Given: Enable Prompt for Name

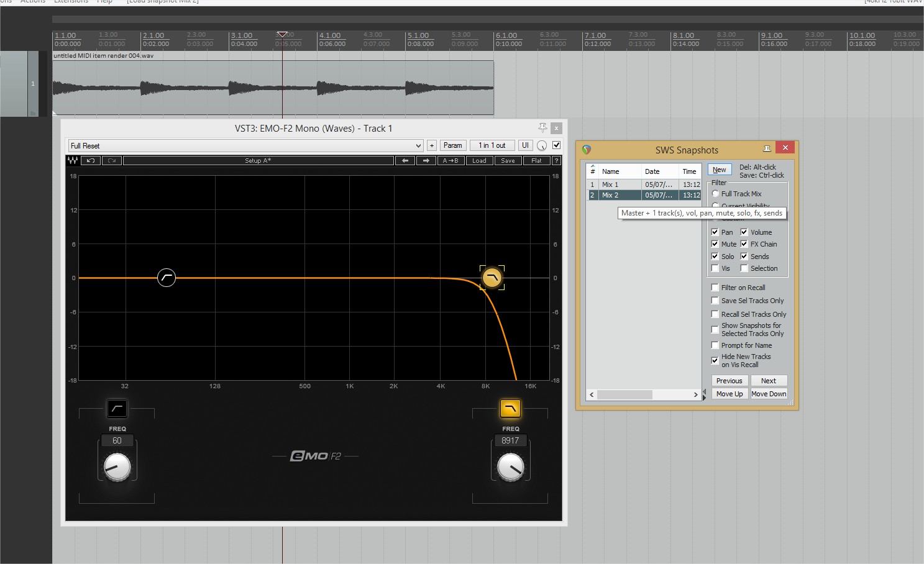Looking at the screenshot, I should 715,345.
